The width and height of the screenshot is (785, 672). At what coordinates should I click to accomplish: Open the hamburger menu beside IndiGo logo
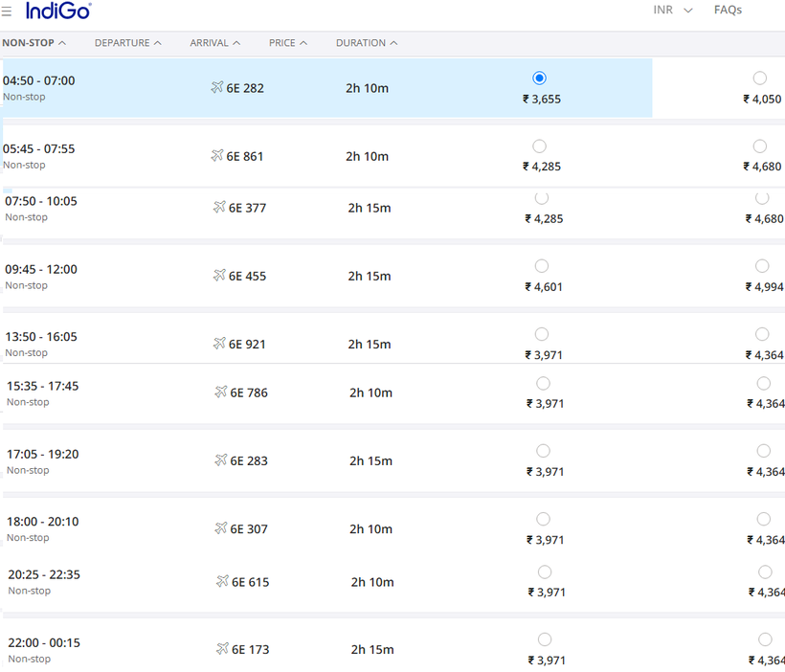pyautogui.click(x=8, y=11)
